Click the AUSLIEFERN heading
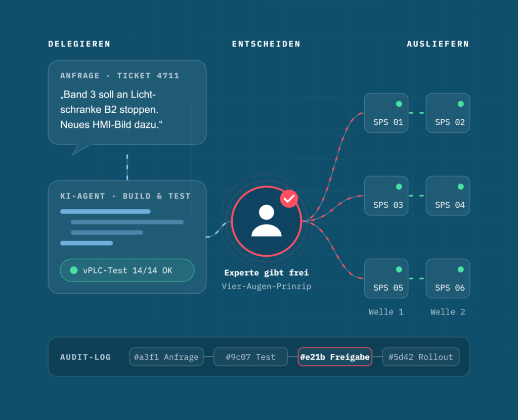This screenshot has height=420, width=518. tap(438, 44)
